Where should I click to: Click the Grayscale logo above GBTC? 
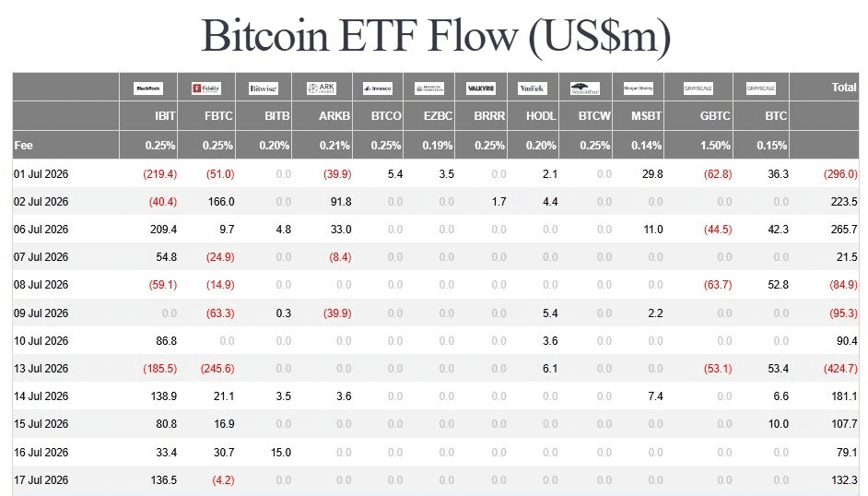pyautogui.click(x=698, y=88)
